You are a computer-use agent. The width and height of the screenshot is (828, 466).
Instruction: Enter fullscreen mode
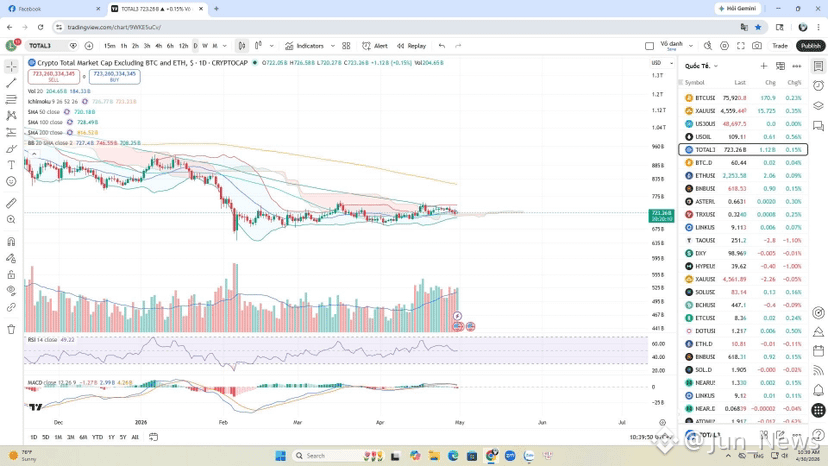click(741, 46)
